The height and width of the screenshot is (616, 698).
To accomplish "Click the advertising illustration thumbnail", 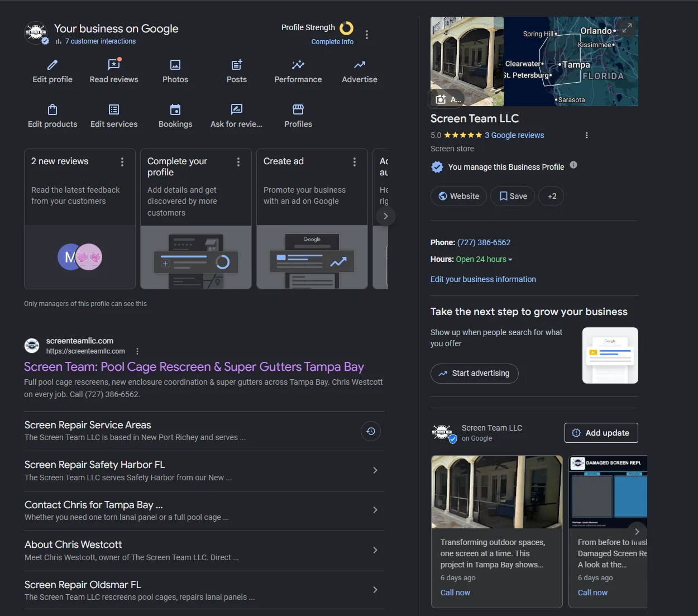I will [x=610, y=356].
